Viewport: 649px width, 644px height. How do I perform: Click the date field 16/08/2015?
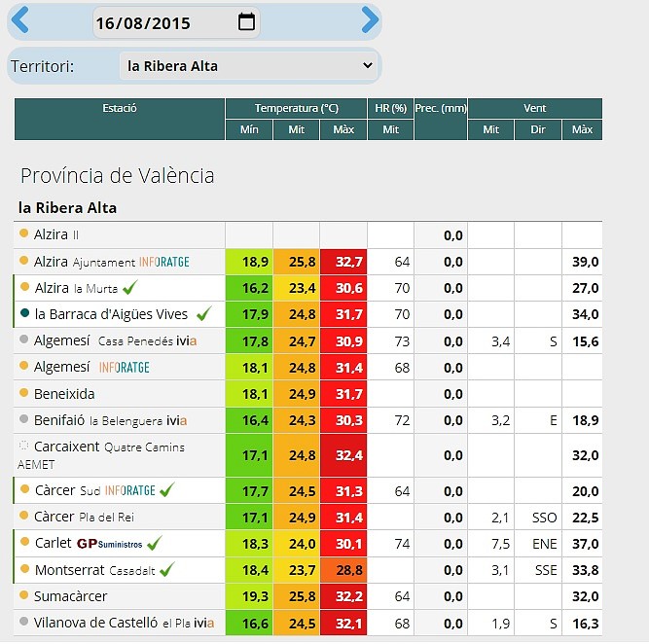click(176, 22)
